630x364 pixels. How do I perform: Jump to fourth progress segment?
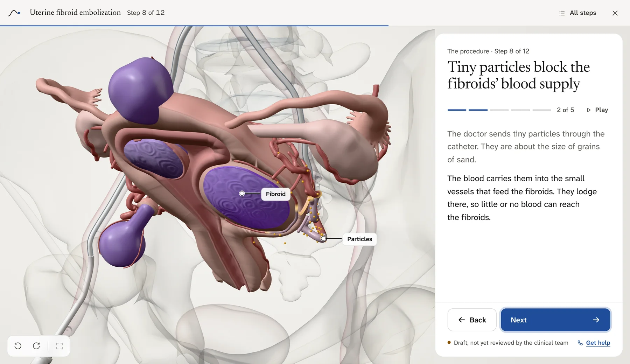tap(520, 110)
